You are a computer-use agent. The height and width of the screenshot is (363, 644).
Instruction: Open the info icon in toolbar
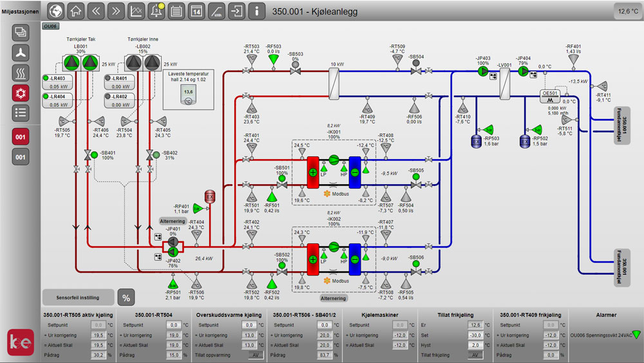click(x=257, y=11)
